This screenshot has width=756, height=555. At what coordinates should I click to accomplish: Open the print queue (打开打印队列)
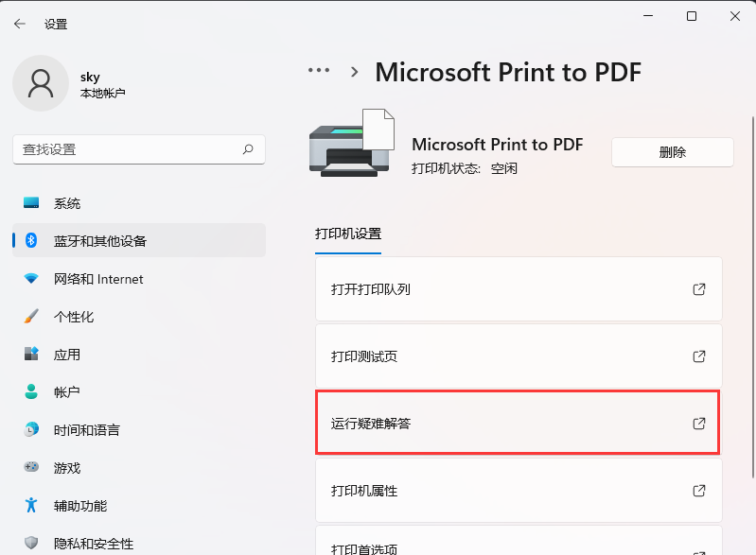[x=518, y=289]
